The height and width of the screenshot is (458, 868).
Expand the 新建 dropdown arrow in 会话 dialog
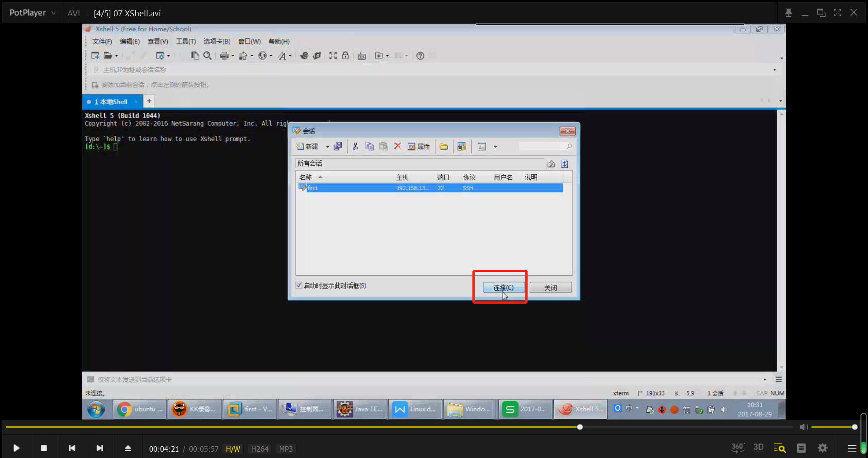[327, 147]
